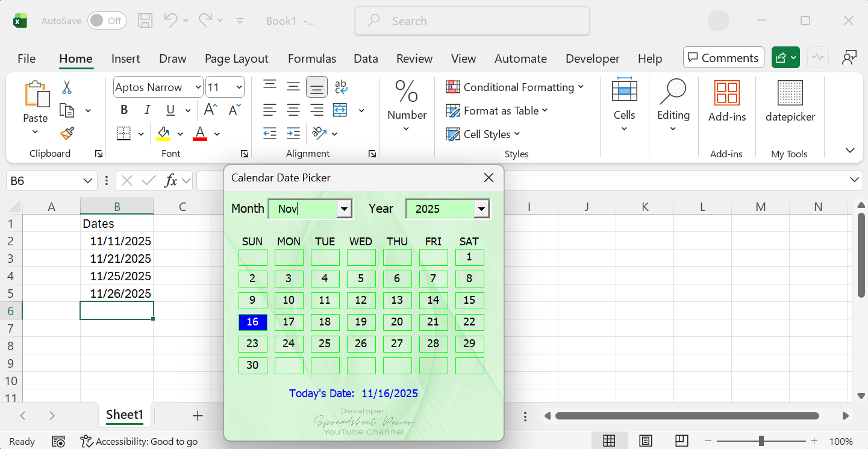This screenshot has width=868, height=449.
Task: Open the Month dropdown in date picker
Action: (x=344, y=209)
